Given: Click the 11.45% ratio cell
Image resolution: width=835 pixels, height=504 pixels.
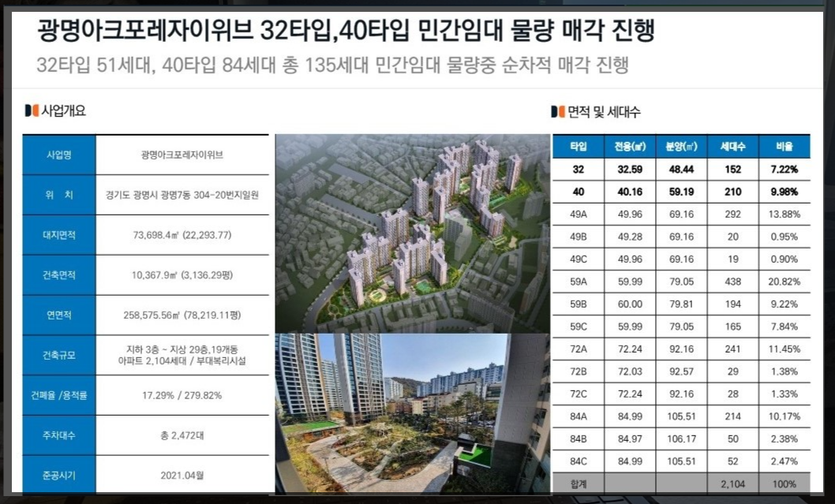Looking at the screenshot, I should coord(784,349).
